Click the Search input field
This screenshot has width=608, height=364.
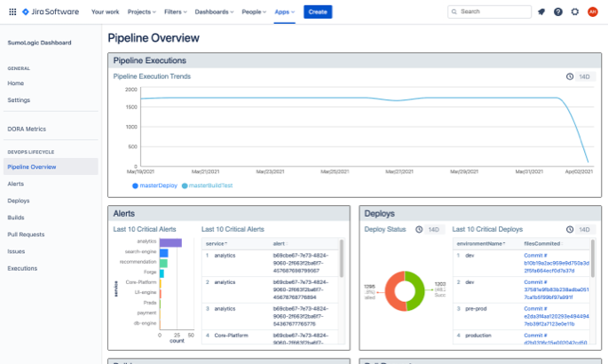pyautogui.click(x=488, y=12)
